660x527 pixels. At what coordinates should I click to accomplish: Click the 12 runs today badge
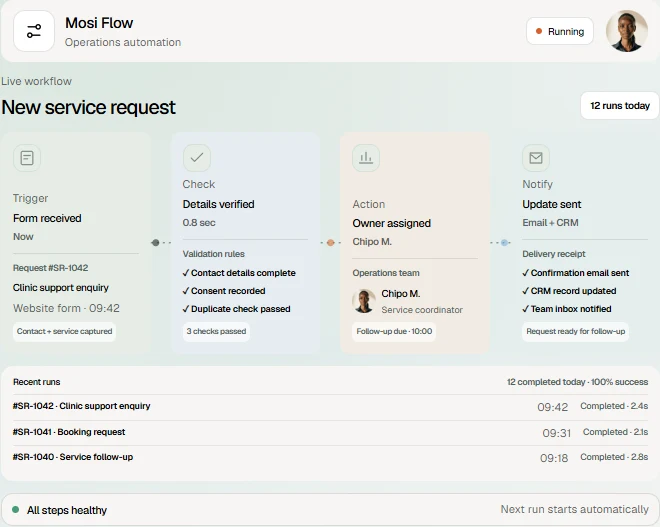[x=619, y=106]
